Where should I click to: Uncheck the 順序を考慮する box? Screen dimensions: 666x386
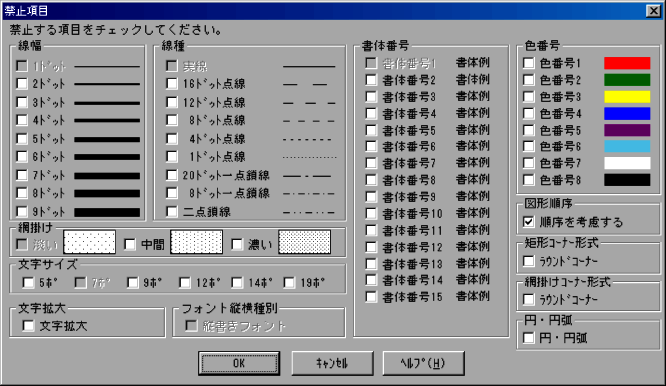tap(528, 222)
